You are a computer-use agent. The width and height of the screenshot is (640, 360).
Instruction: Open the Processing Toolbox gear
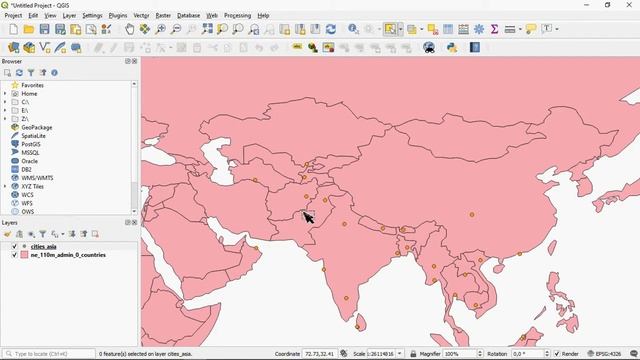479,29
